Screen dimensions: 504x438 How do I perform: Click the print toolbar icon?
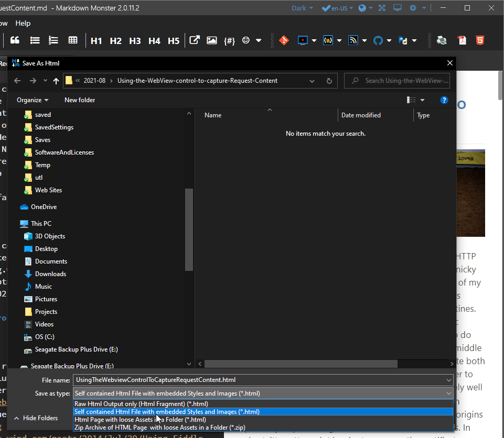(x=442, y=40)
